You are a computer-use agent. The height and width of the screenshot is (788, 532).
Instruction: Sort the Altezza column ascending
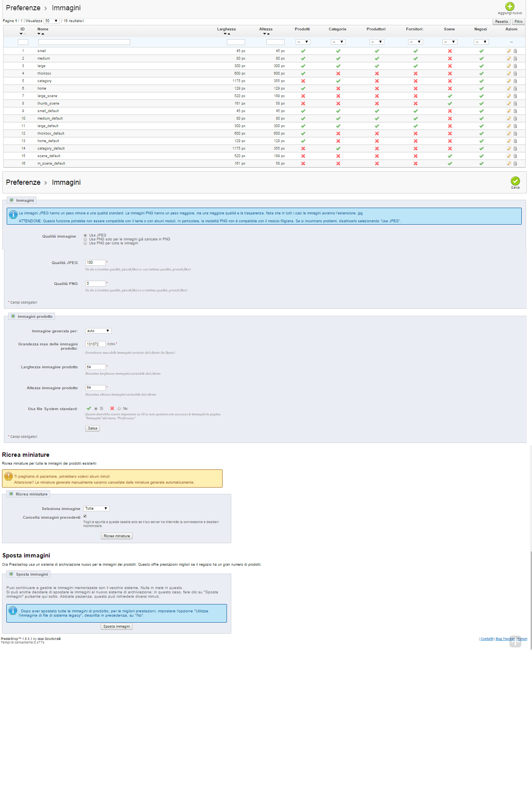(x=268, y=34)
